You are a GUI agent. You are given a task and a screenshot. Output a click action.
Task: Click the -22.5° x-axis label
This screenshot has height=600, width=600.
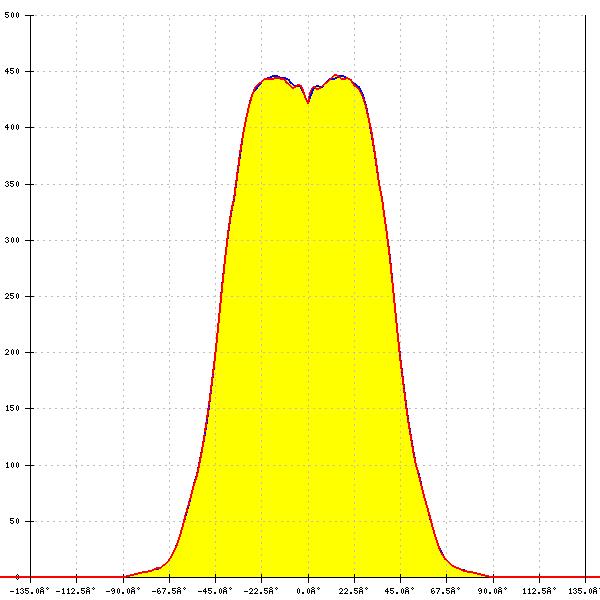pyautogui.click(x=261, y=591)
